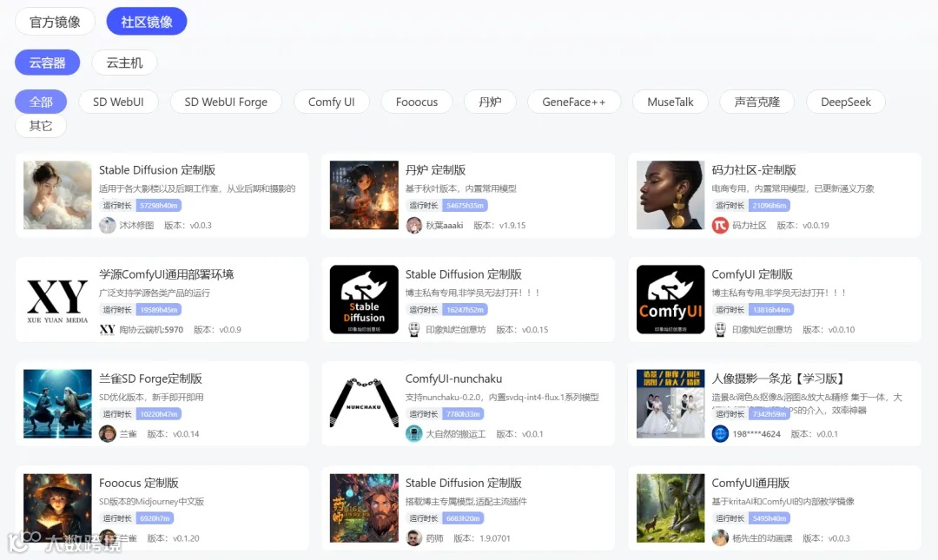This screenshot has width=938, height=560.
Task: Select the MuseTalk filter
Action: [x=670, y=102]
